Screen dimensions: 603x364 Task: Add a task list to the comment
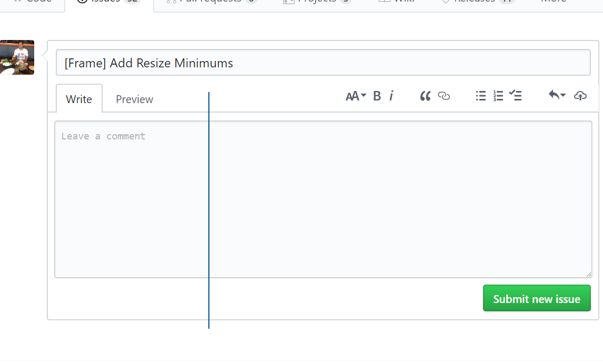516,96
